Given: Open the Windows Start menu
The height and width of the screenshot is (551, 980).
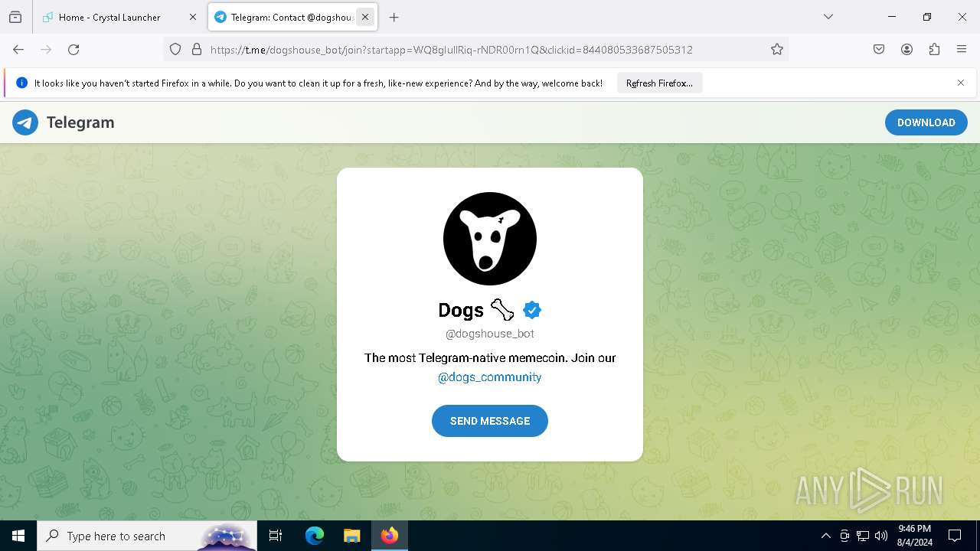Looking at the screenshot, I should (x=18, y=536).
